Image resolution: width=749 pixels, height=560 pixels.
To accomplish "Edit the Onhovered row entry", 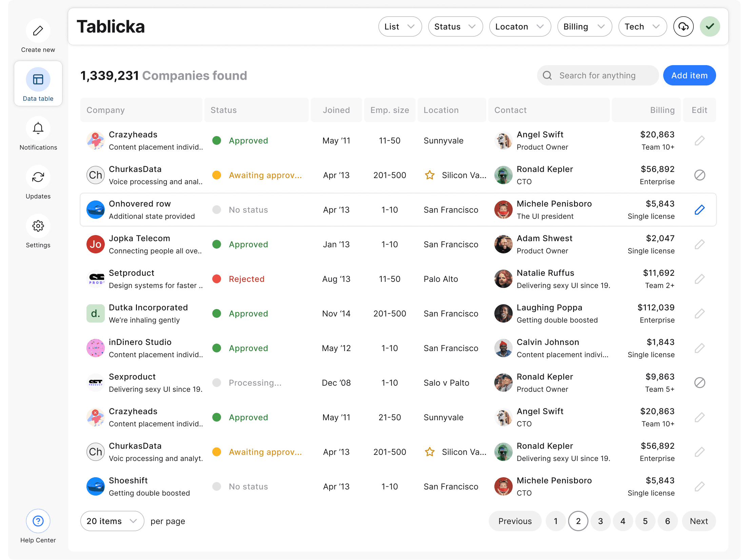I will 699,210.
